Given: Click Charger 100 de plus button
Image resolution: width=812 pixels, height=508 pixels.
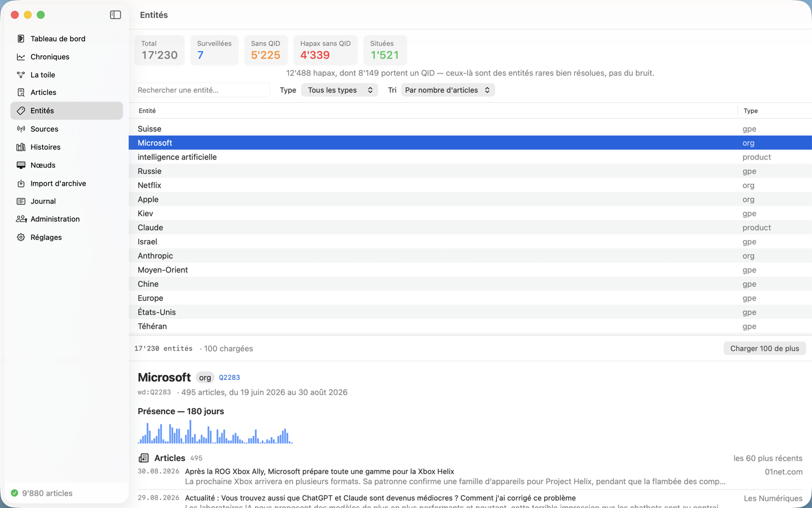Looking at the screenshot, I should [765, 349].
